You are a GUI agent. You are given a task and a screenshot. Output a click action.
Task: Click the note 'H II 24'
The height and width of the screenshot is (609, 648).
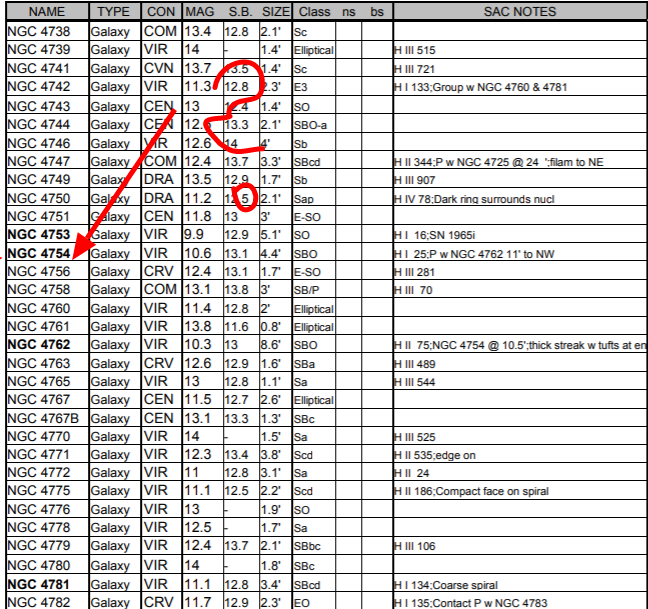412,473
